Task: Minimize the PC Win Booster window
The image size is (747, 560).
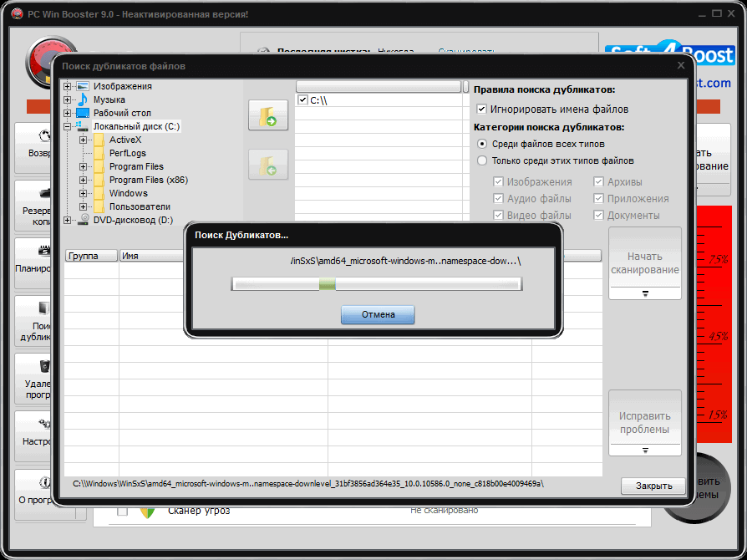Action: [701, 14]
